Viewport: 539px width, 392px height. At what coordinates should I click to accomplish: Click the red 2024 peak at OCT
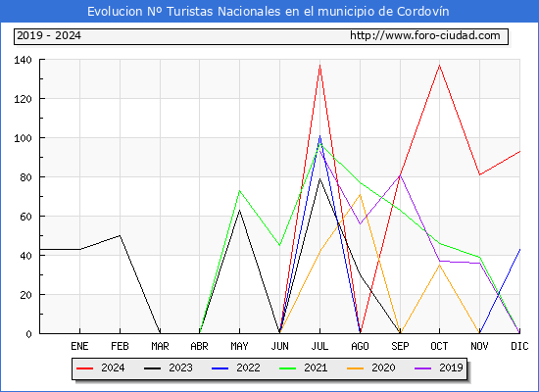tap(439, 66)
